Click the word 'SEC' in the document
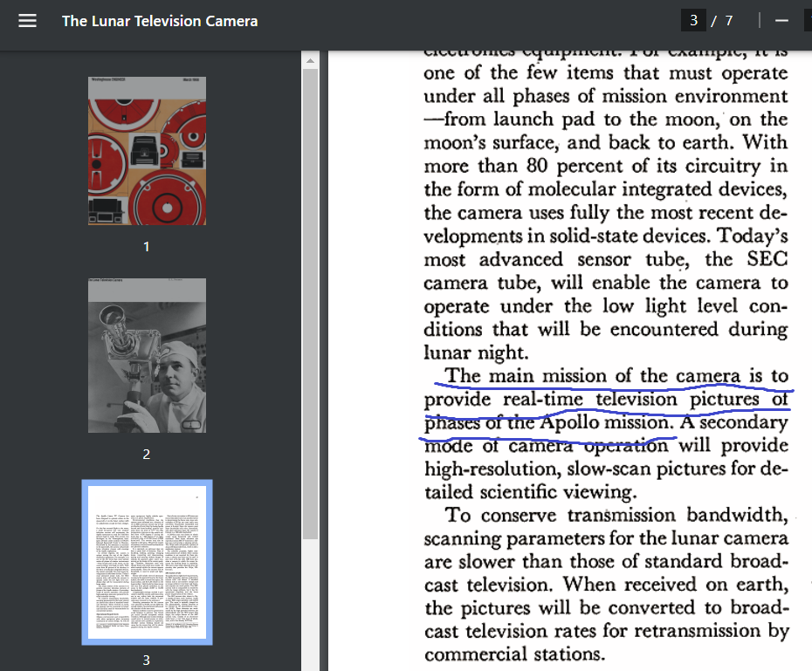 pos(767,259)
